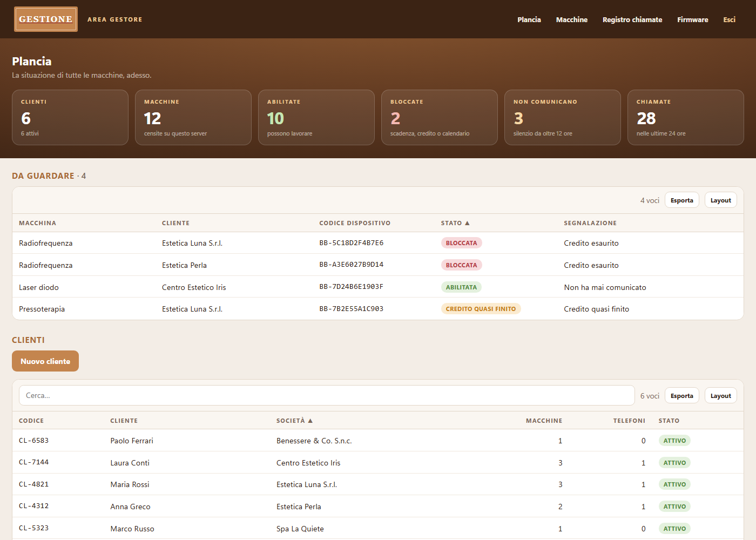Sort by Codice dispositivo column header
The width and height of the screenshot is (756, 540).
coord(355,223)
